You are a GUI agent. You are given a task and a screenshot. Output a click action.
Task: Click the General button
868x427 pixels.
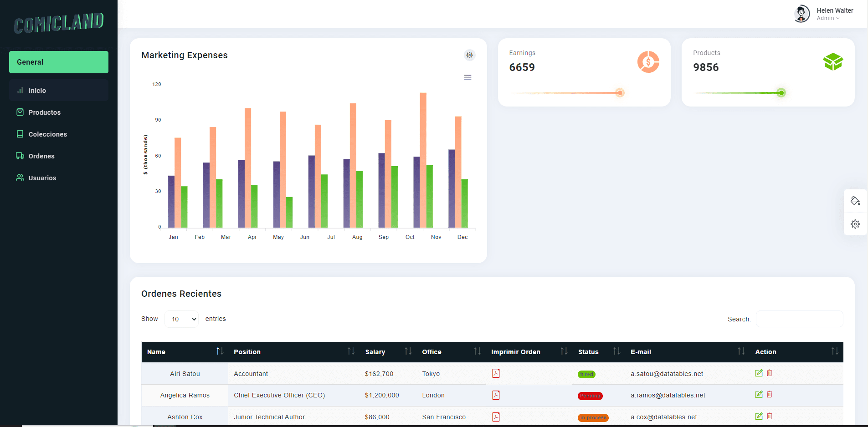[59, 62]
